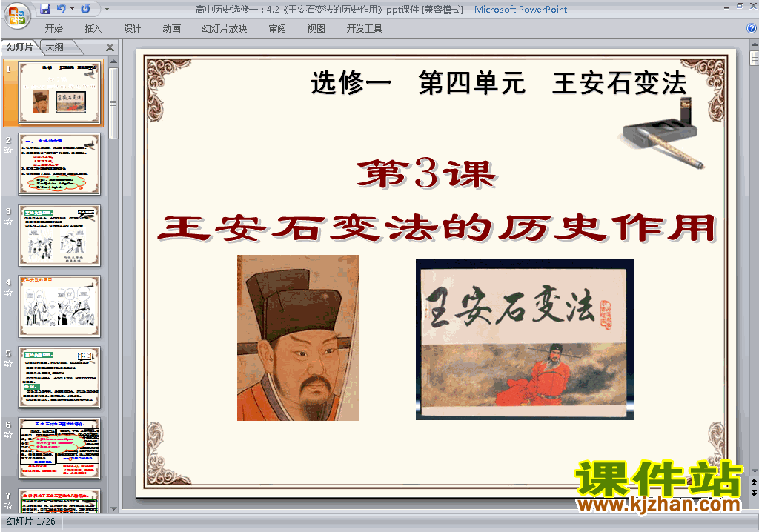
Task: Select slide 2 thumbnail
Action: click(x=59, y=164)
